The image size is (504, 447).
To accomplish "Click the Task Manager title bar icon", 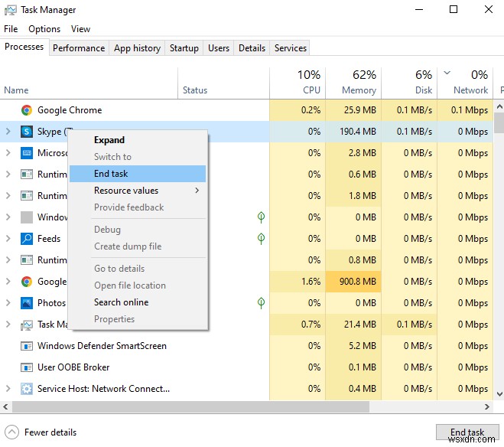I will (x=10, y=10).
